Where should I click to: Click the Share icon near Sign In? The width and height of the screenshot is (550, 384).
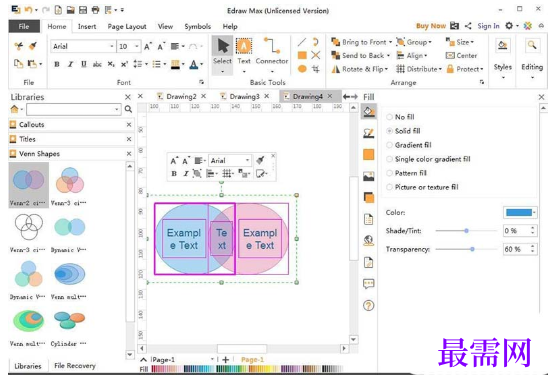pyautogui.click(x=468, y=26)
